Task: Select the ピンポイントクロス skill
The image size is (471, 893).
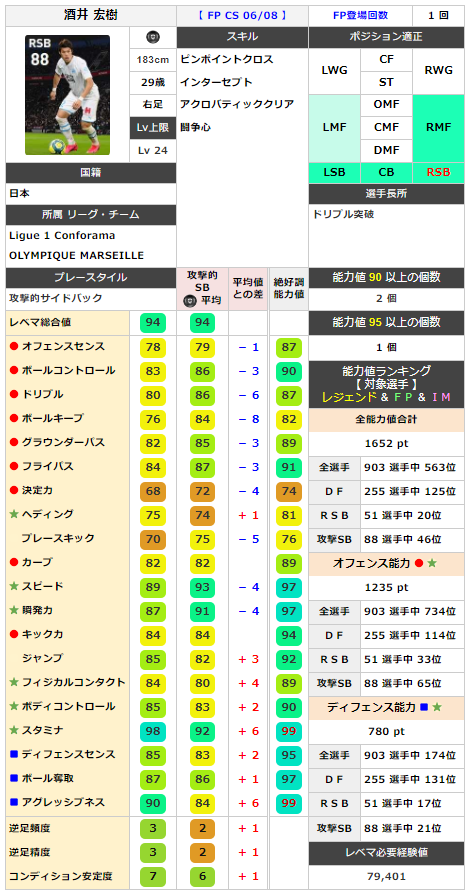Action: (227, 59)
